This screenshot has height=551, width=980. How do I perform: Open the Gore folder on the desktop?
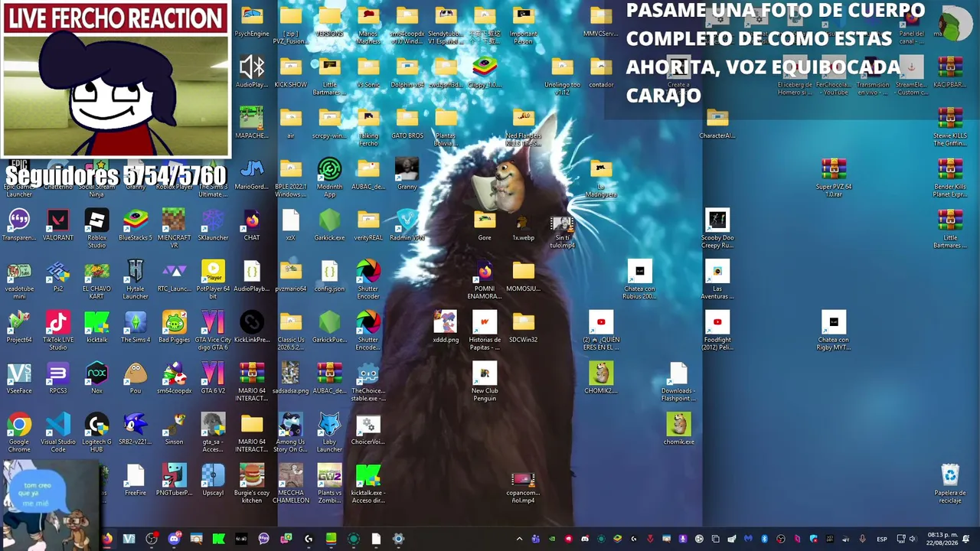click(485, 225)
